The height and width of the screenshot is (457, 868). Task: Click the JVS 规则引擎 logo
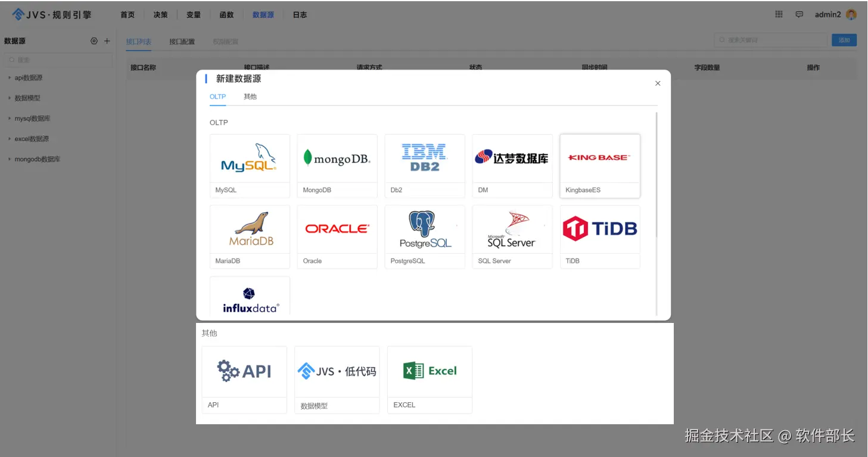click(x=52, y=14)
